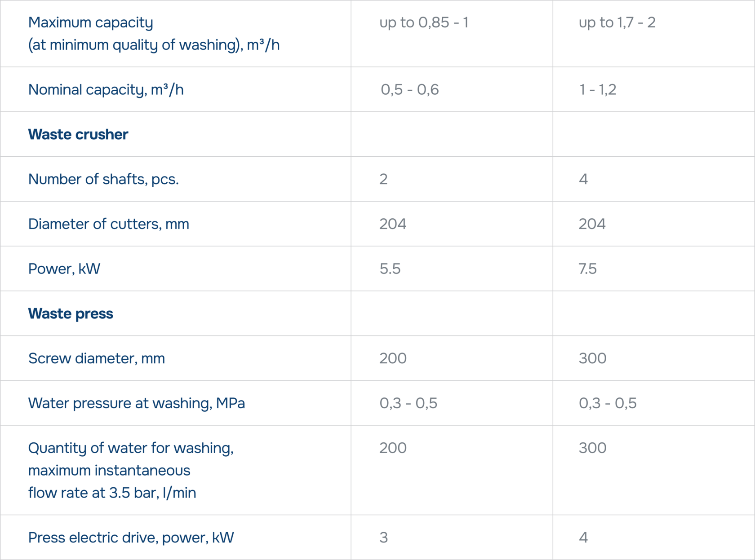
Task: Select the 'Waste press' section heading
Action: tap(71, 313)
